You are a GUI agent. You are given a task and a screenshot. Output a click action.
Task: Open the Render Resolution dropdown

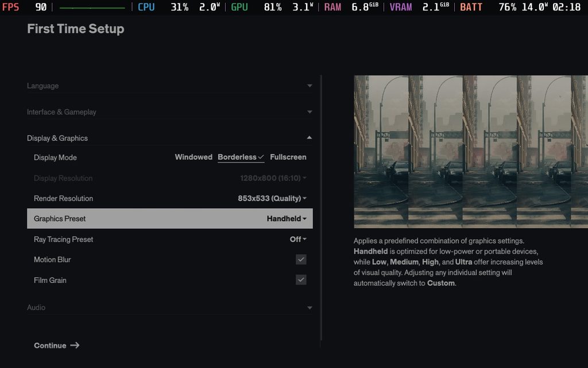coord(272,198)
